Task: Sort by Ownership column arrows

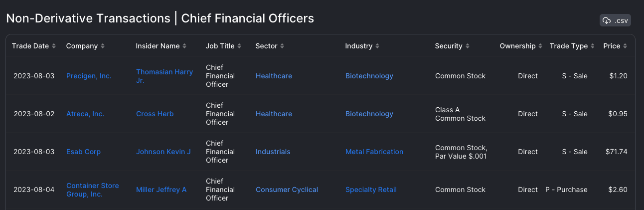Action: pos(540,46)
